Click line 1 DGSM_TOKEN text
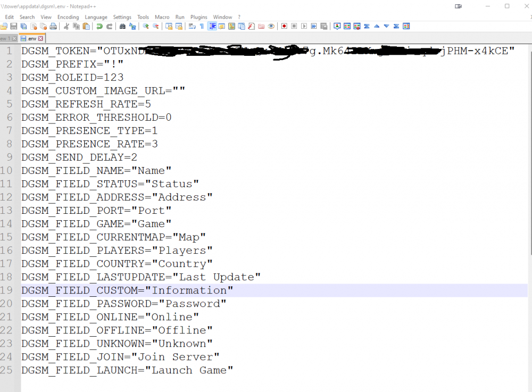Screen dimensions: 532x392 [268, 51]
